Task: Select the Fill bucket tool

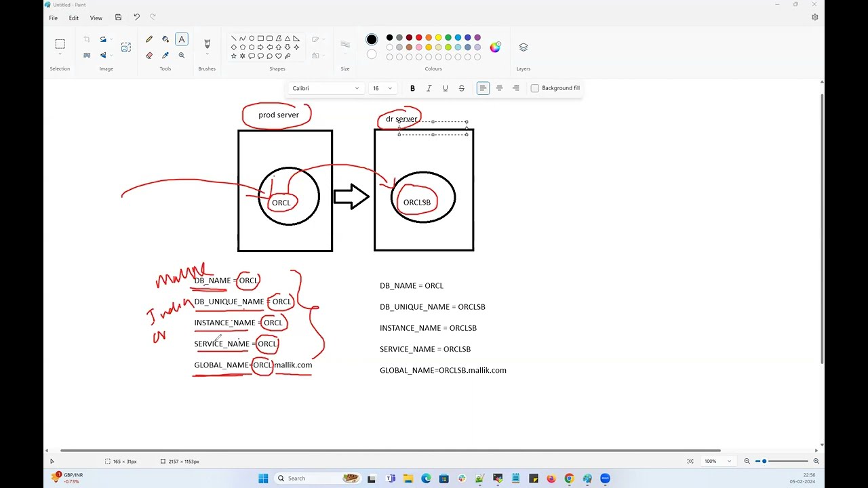Action: 165,39
